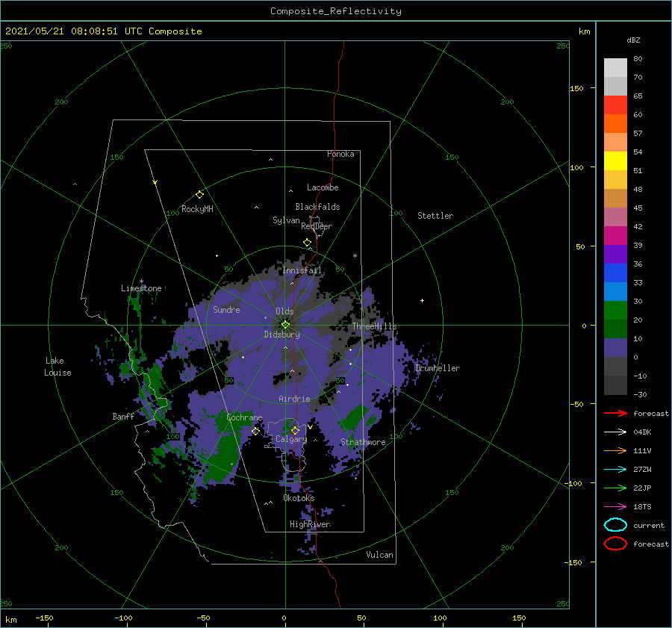Select the yellow 54 dBZ color swatch
Viewport: 672px width, 628px height.
(x=615, y=161)
